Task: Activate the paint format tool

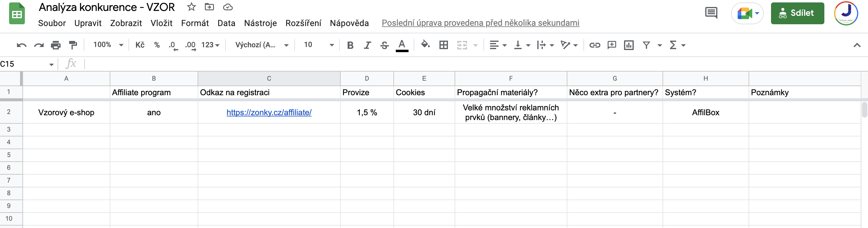Action: 73,45
